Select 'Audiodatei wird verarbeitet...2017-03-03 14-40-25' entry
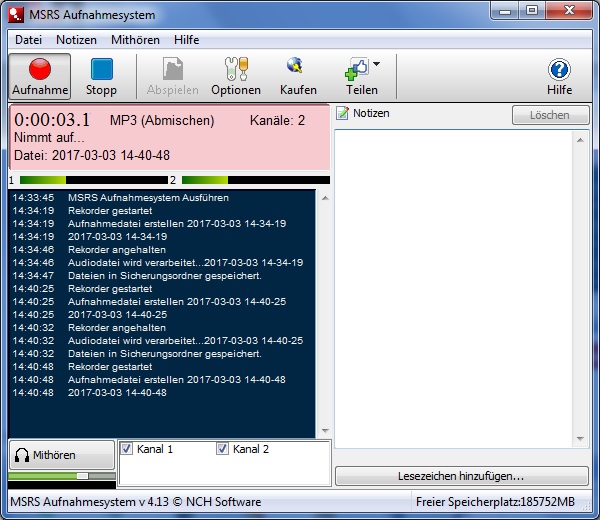This screenshot has height=520, width=600. point(185,341)
